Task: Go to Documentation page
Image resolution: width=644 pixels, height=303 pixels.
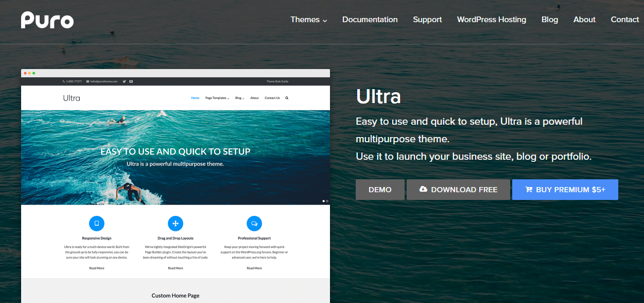Action: (x=370, y=20)
